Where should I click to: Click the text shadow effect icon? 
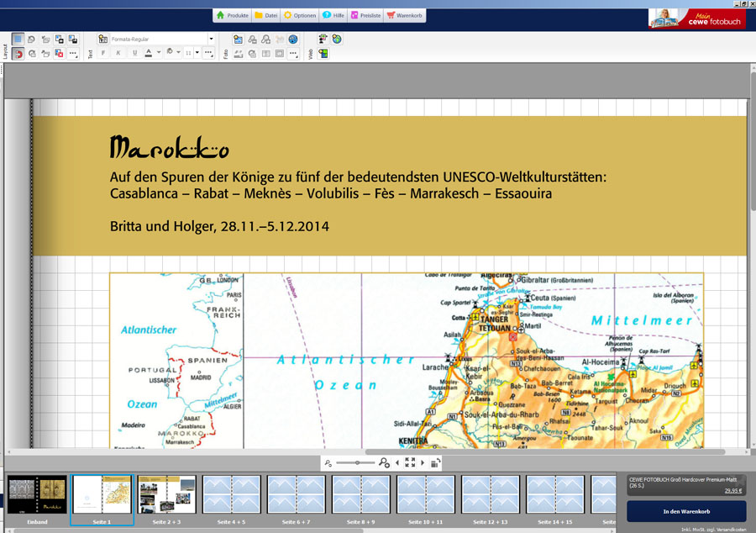click(169, 52)
